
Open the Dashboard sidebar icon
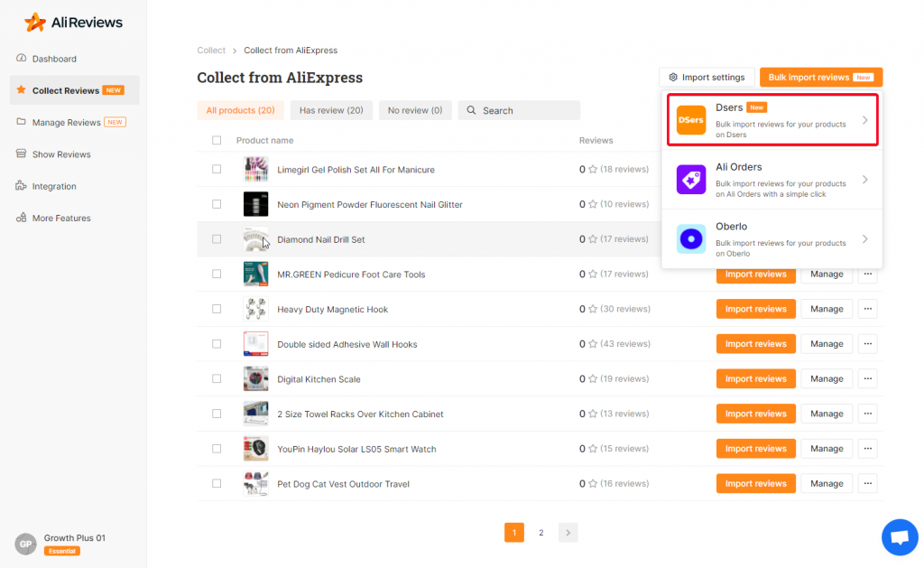click(22, 59)
